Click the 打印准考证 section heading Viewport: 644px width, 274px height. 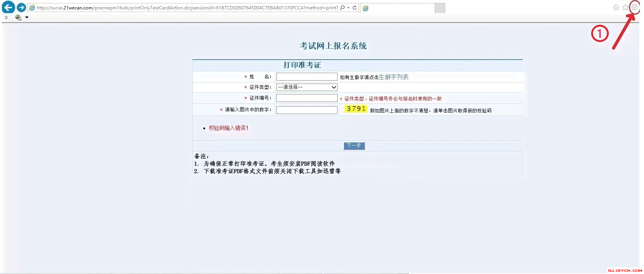302,65
